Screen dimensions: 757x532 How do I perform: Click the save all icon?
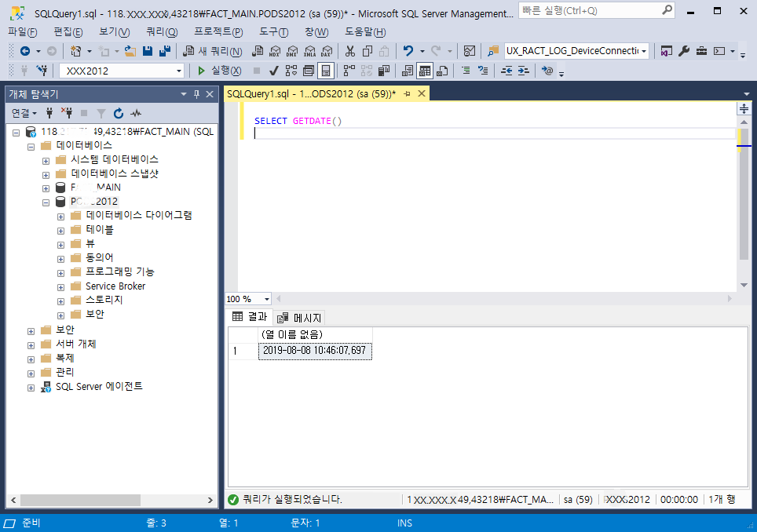tap(165, 51)
